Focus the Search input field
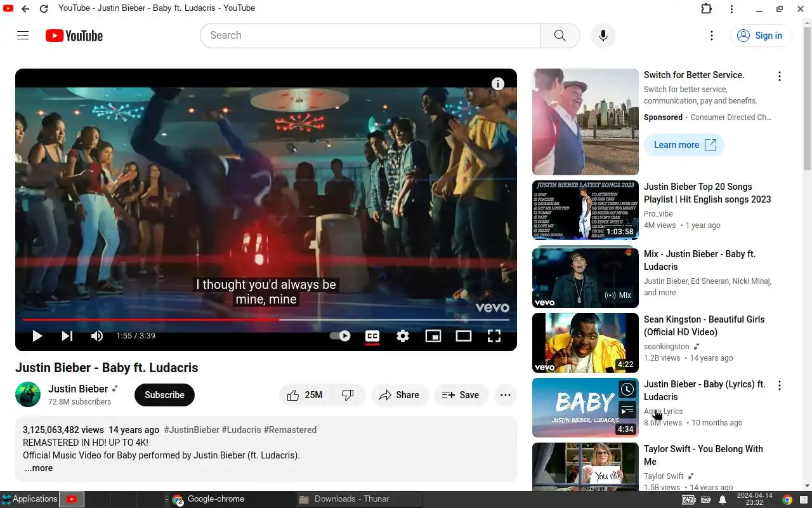The image size is (812, 508). [x=370, y=36]
